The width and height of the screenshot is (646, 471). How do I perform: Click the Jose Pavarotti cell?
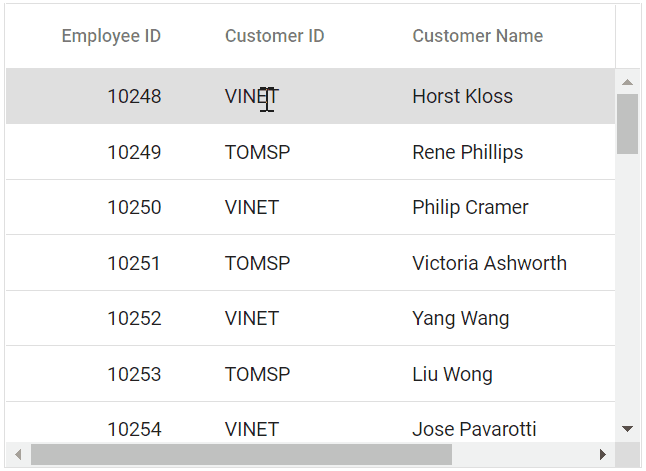tap(474, 429)
